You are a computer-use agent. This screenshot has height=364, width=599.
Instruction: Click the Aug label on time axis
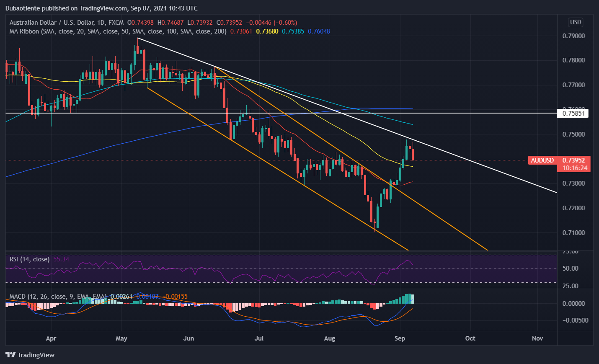[330, 338]
